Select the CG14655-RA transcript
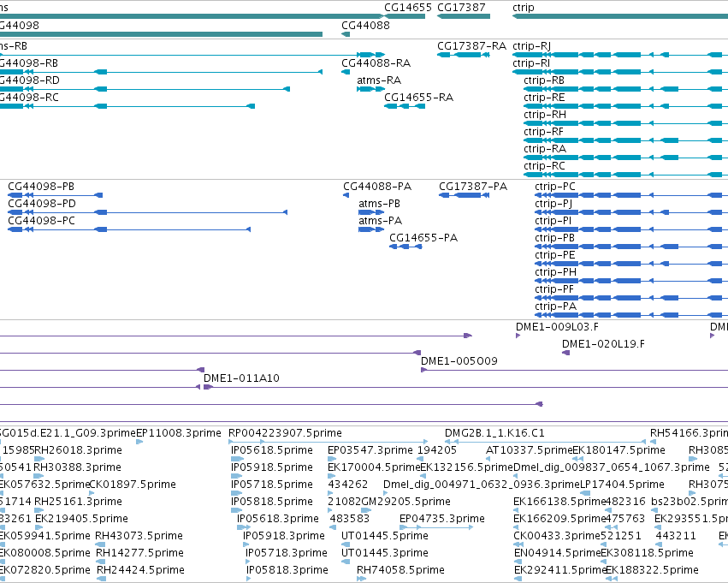Viewport: 728px width, 583px height. [x=405, y=106]
